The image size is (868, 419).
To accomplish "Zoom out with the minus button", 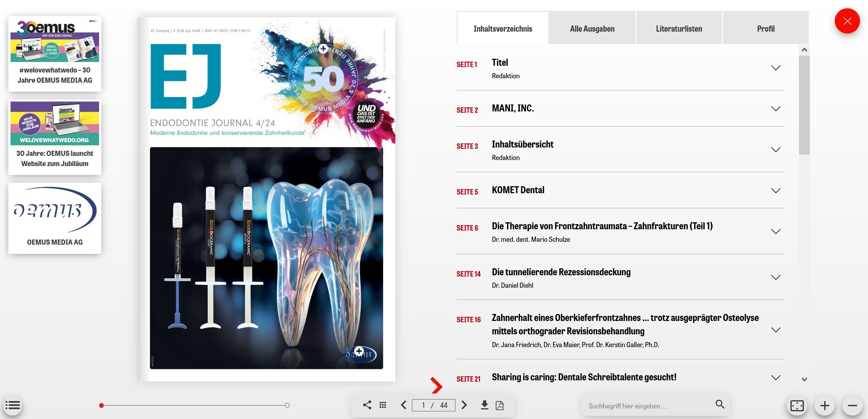I will tap(852, 405).
